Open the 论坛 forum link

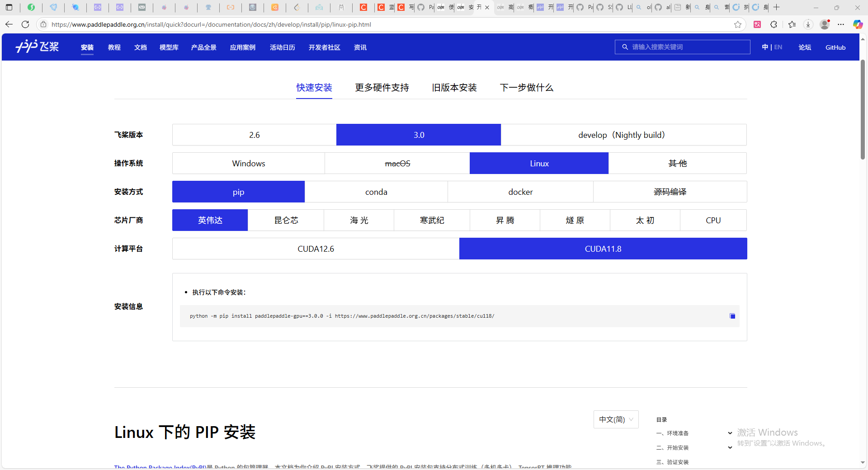tap(805, 47)
